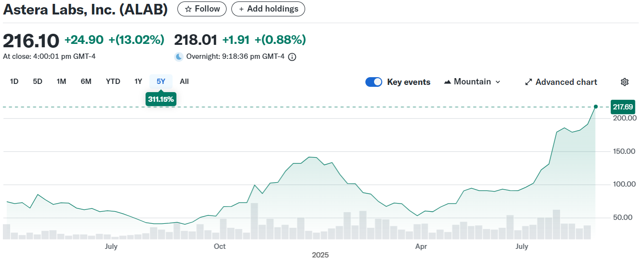
Task: Open chart settings gear icon
Action: [624, 82]
